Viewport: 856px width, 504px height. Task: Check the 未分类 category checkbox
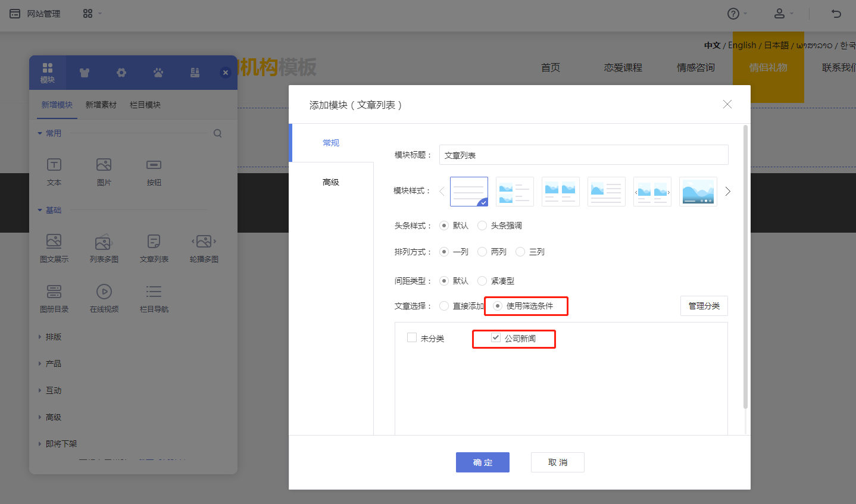point(412,338)
